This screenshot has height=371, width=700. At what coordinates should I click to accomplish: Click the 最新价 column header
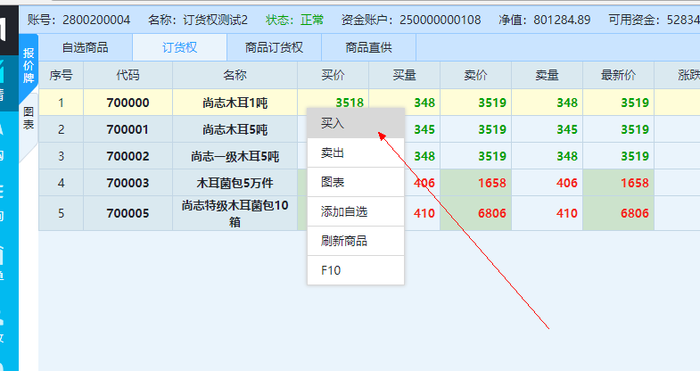pyautogui.click(x=618, y=75)
